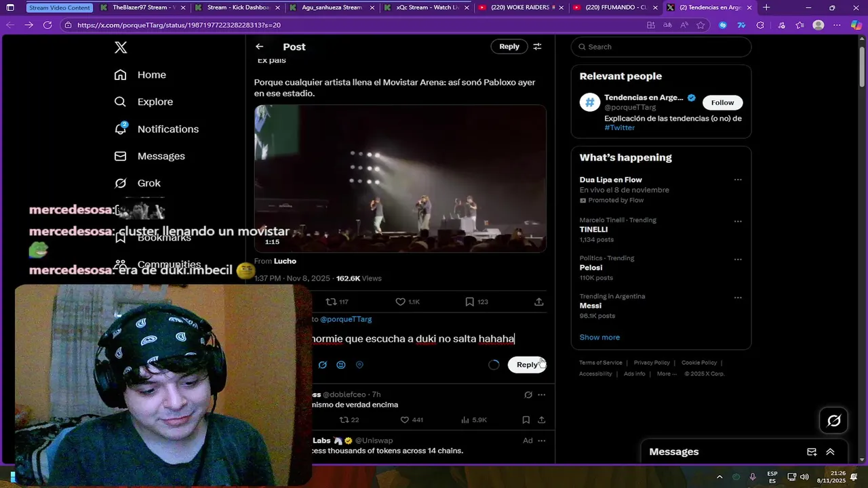Share the doblefceo reply
Viewport: 868px width, 488px height.
click(x=541, y=420)
